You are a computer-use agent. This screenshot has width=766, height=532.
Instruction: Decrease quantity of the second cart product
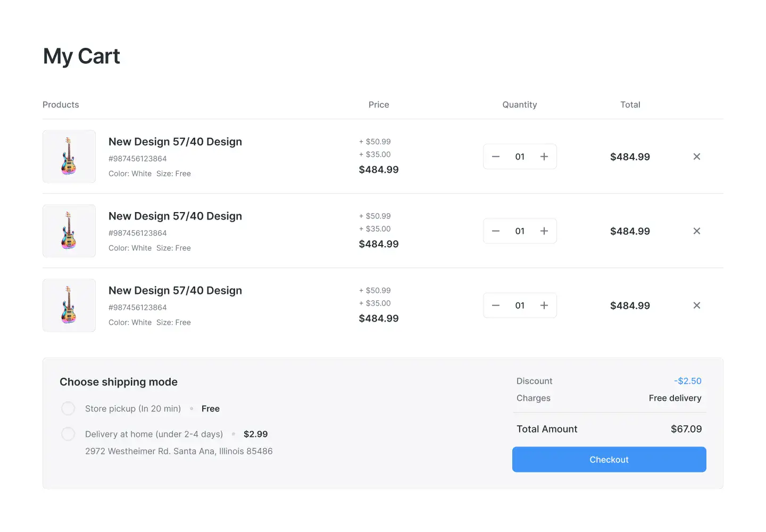[496, 231]
